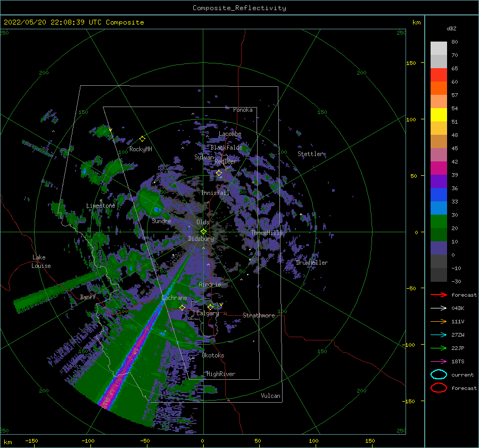Image resolution: width=479 pixels, height=448 pixels.
Task: Click the Limestone label on map
Action: (101, 206)
